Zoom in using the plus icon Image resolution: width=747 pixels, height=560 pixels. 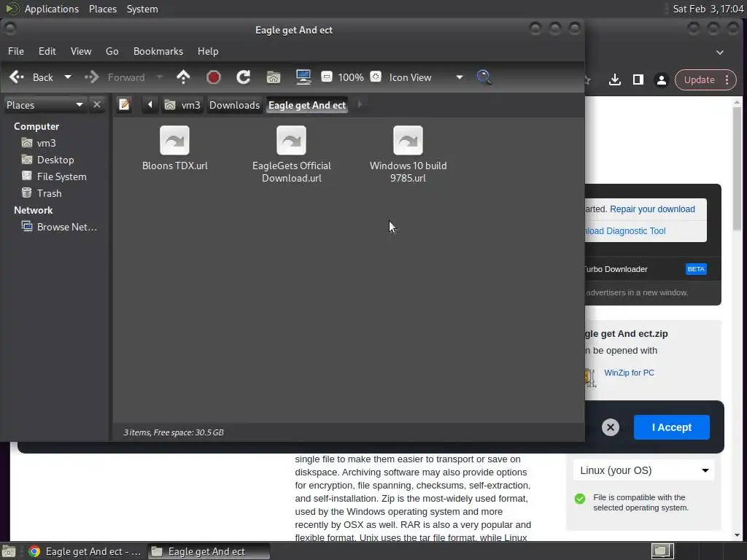click(x=376, y=76)
